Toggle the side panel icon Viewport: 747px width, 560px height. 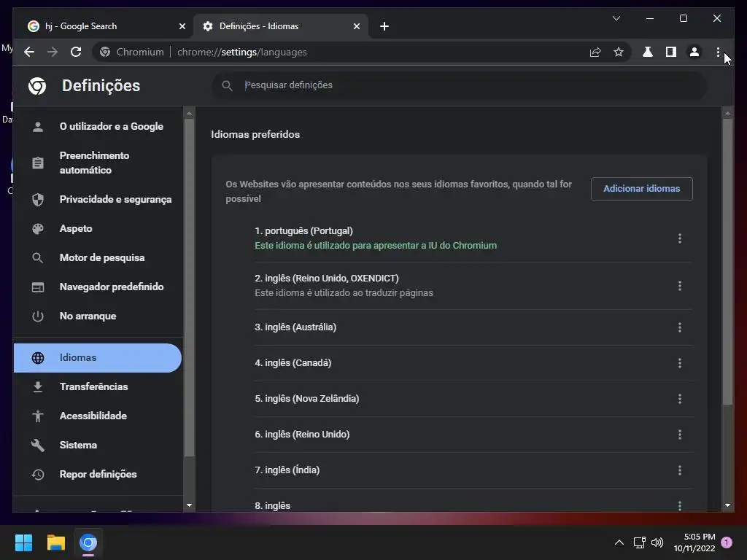[x=671, y=52]
